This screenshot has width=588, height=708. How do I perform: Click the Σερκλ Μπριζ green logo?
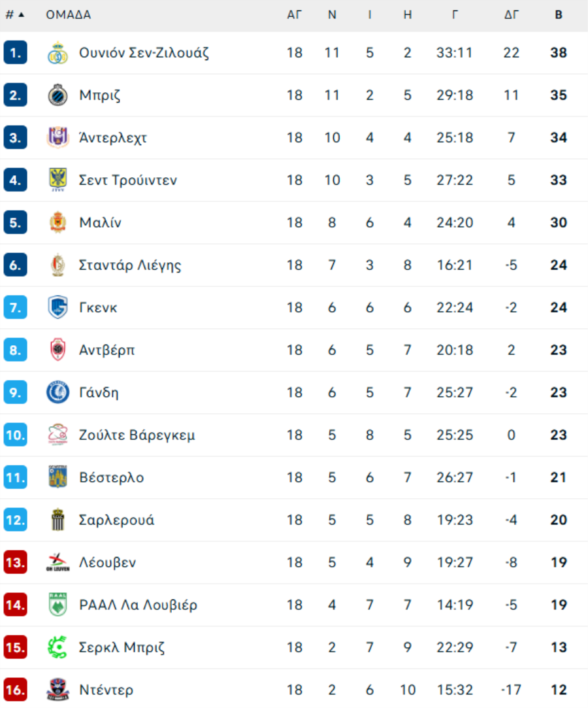[57, 648]
